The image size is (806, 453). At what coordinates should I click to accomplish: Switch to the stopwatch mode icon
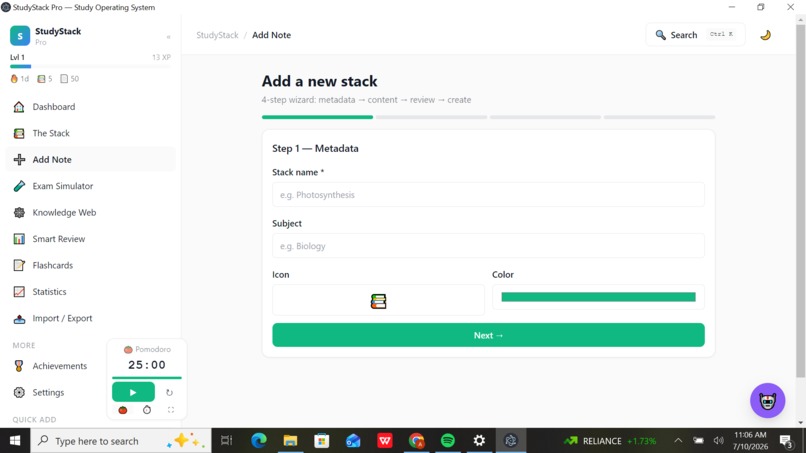tap(147, 410)
